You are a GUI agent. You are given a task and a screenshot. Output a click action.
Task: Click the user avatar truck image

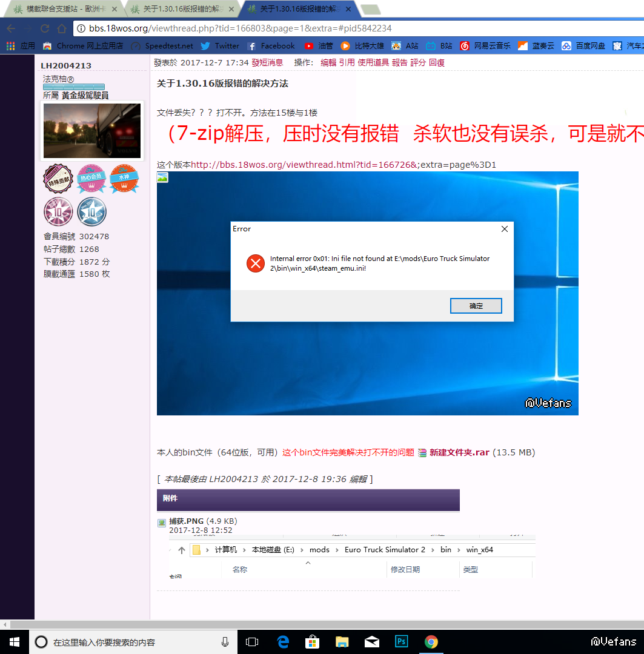(x=92, y=131)
